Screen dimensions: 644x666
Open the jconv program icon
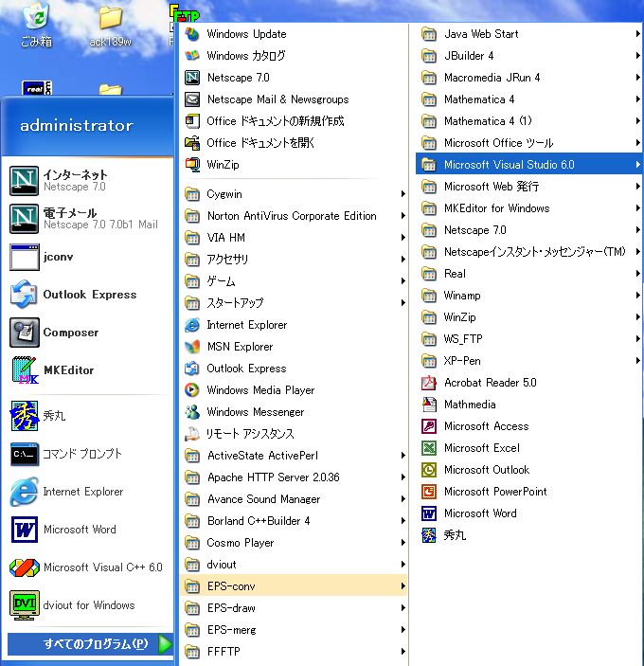[25, 257]
